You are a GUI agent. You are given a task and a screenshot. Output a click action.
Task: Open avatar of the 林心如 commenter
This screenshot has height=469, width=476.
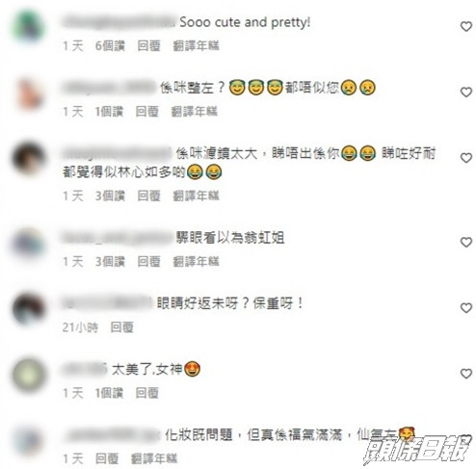pyautogui.click(x=28, y=158)
